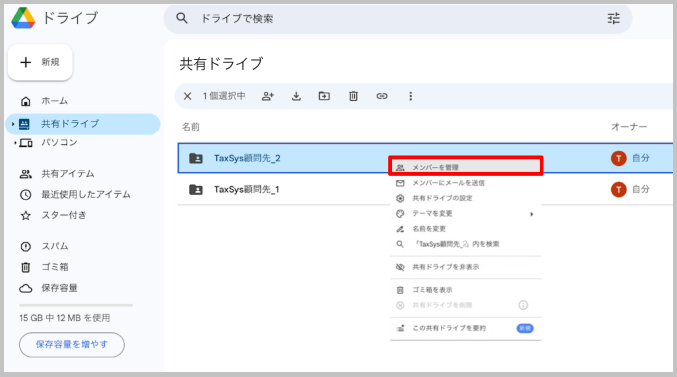Select 共有ドライブ in the sidebar
The image size is (677, 377).
tap(83, 124)
